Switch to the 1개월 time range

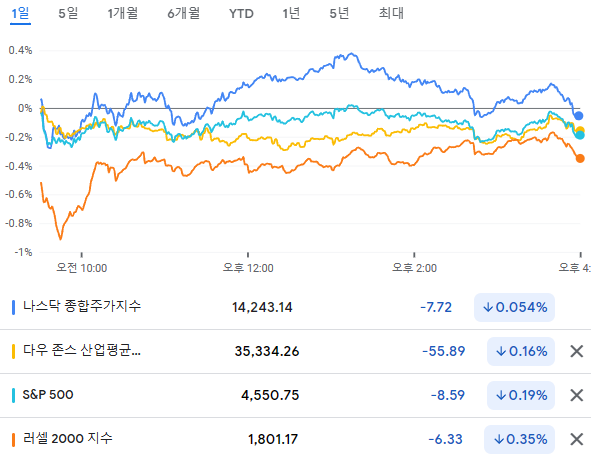click(123, 14)
